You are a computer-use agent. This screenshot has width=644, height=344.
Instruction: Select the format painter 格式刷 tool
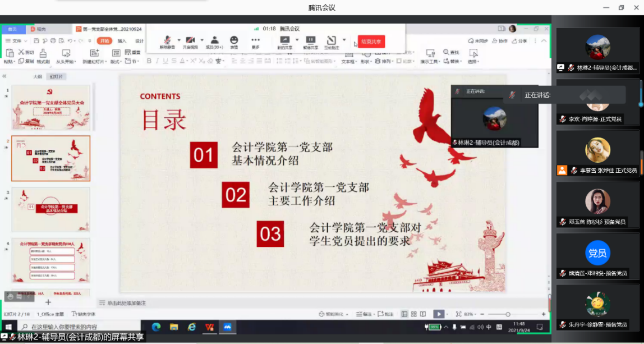tap(43, 57)
